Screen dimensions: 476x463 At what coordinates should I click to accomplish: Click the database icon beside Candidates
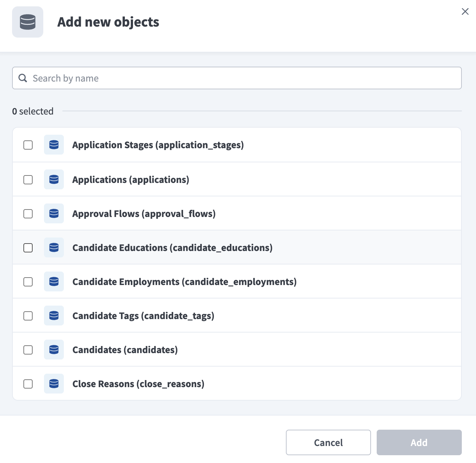coord(54,350)
